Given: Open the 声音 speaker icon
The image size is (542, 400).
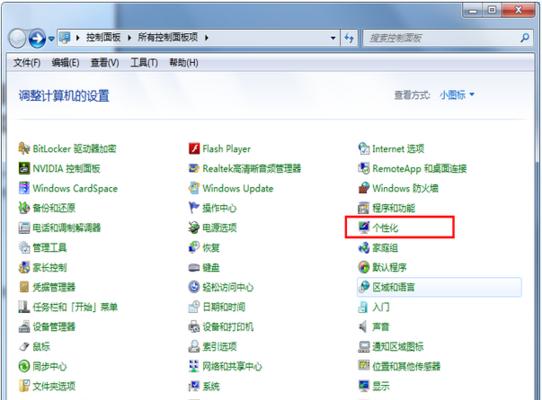Looking at the screenshot, I should coord(364,326).
